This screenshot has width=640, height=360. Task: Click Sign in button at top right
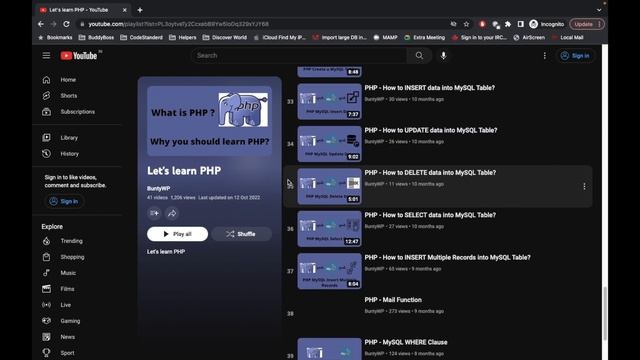coord(575,56)
